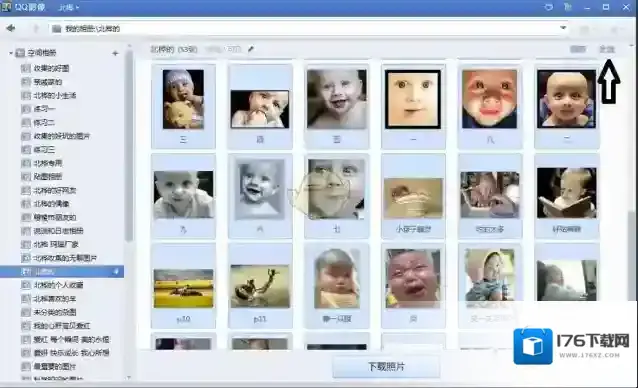
Task: Collapse the 空间相册 tree node
Action: [x=11, y=53]
